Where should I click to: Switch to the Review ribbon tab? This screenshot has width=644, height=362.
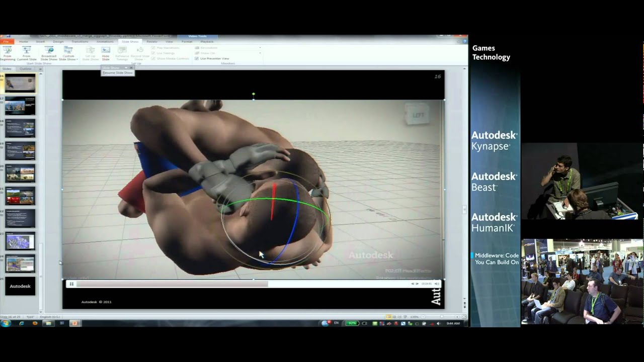152,42
